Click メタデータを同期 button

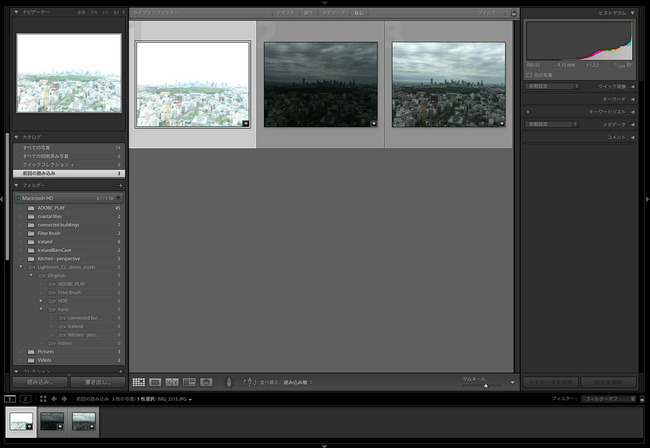point(551,382)
